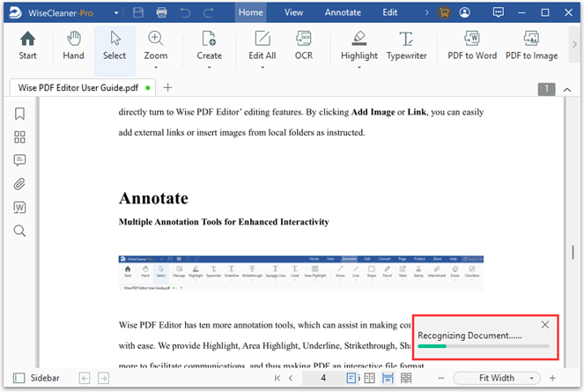Enable continuous scrolling page view

pos(388,378)
